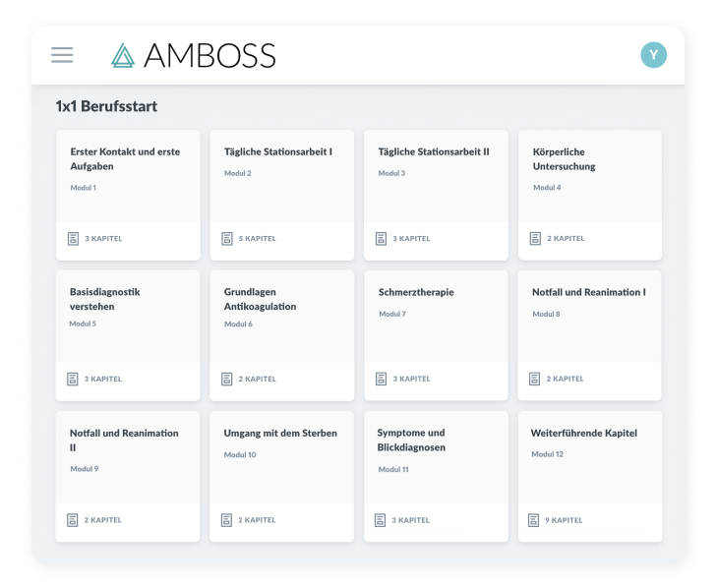Open Symptome und Blickdiagnosen module
This screenshot has height=588, width=718.
click(x=436, y=477)
